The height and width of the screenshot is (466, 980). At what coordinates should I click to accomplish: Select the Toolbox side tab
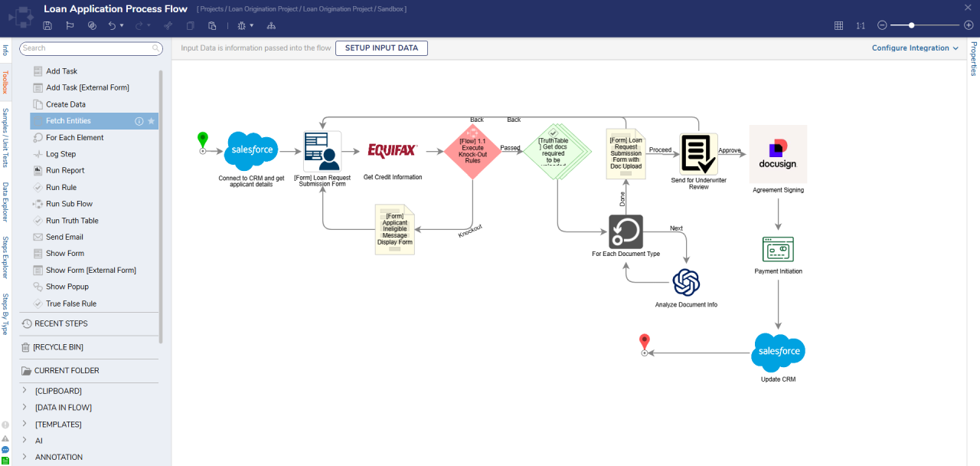click(x=5, y=82)
